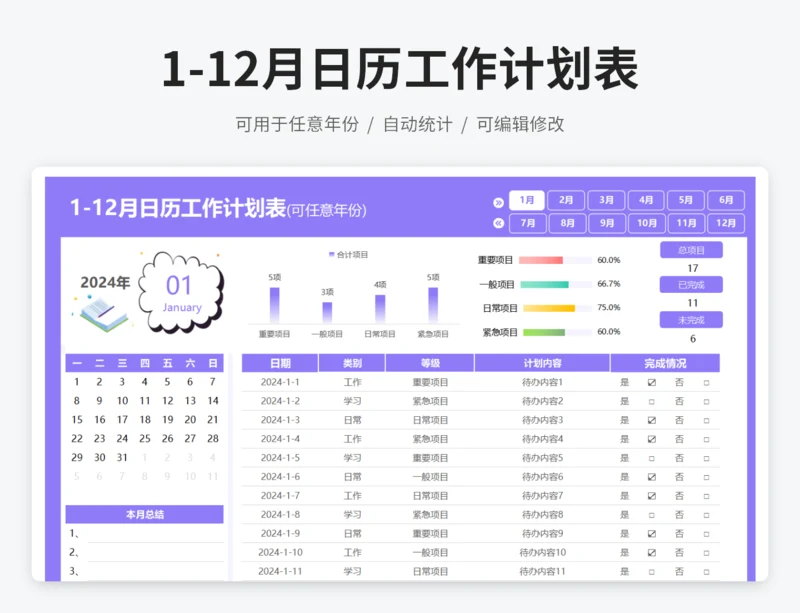Go to the 8月 tab

click(x=567, y=223)
